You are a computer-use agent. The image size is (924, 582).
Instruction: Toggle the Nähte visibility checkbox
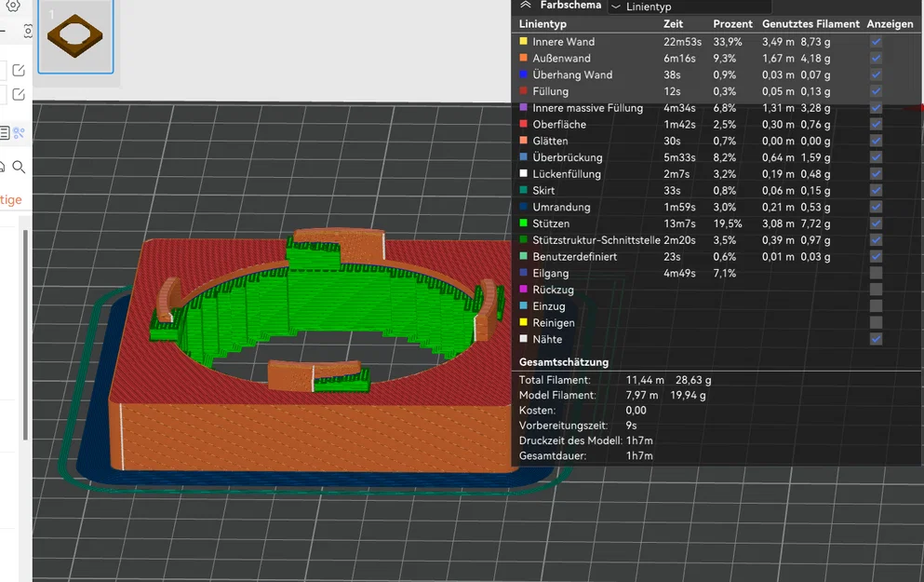tap(876, 339)
